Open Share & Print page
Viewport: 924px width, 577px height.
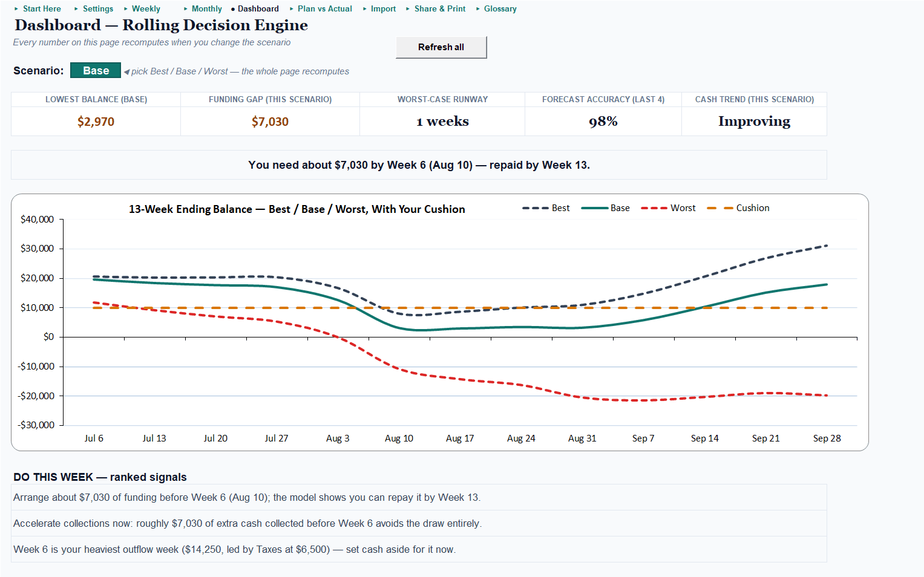pos(440,8)
